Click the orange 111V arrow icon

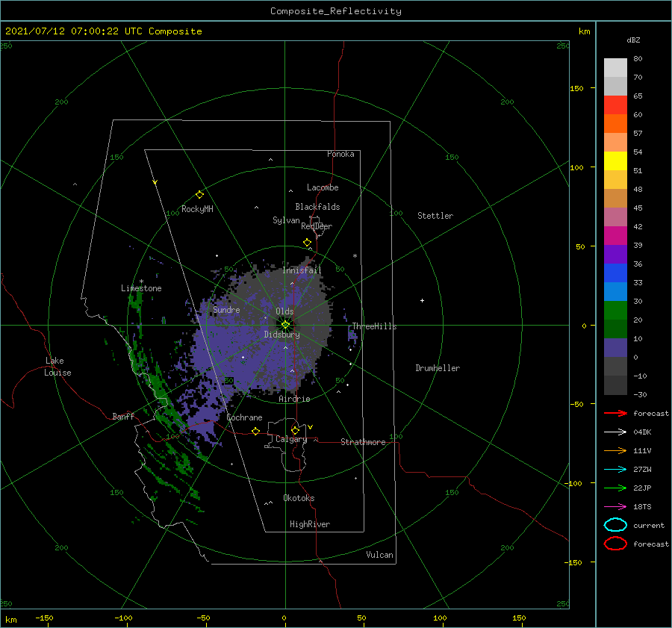point(615,450)
